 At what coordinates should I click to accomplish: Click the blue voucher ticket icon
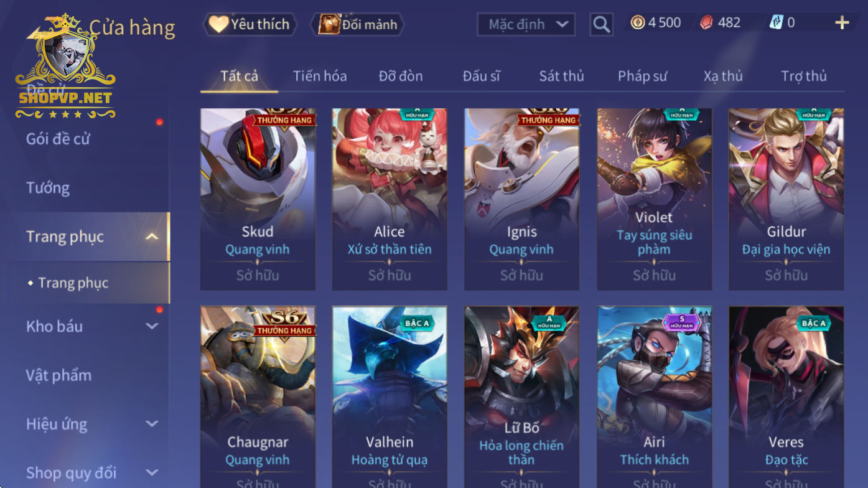click(x=775, y=23)
